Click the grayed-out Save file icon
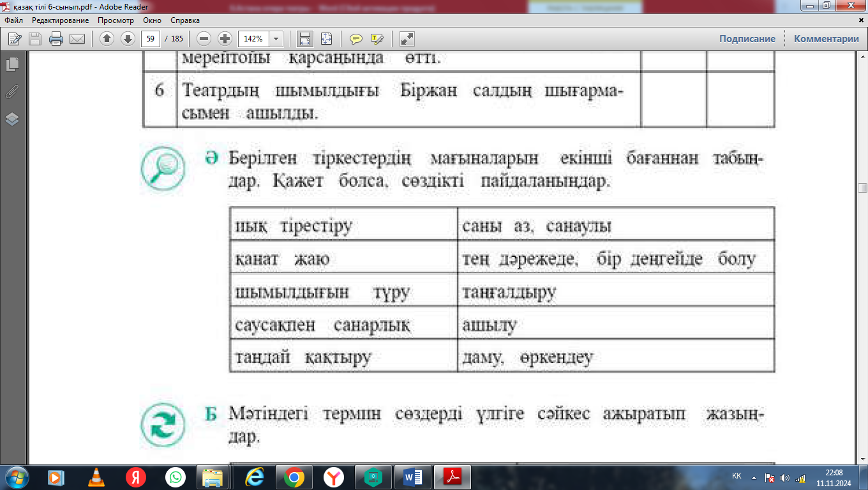Image resolution: width=868 pixels, height=490 pixels. 35,39
